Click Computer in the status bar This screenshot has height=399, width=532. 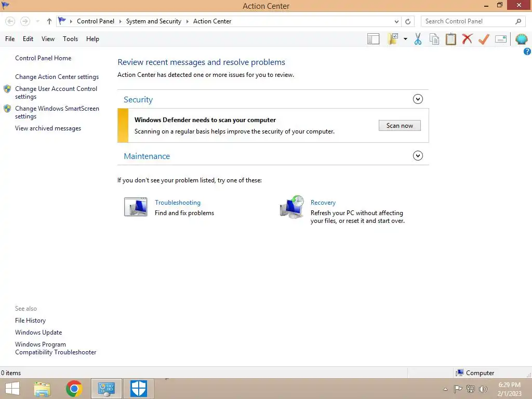(x=475, y=373)
